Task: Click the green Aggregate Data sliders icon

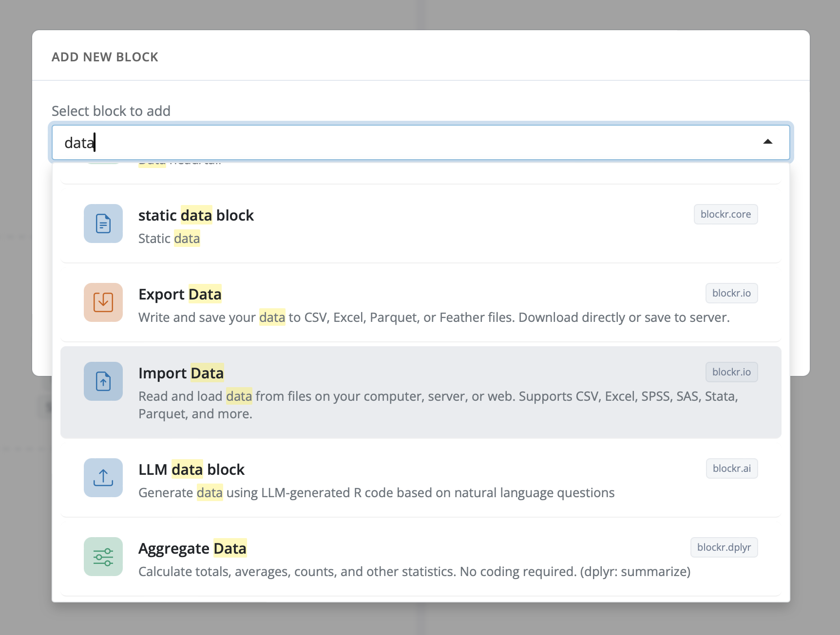Action: pos(103,557)
